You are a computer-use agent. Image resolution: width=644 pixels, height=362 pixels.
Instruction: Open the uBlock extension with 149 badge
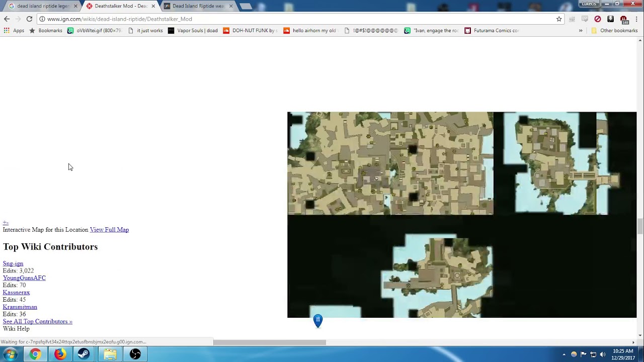coord(624,20)
